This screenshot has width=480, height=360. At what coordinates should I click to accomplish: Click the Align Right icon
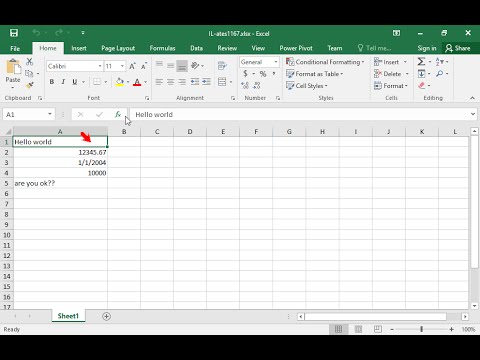(x=182, y=82)
